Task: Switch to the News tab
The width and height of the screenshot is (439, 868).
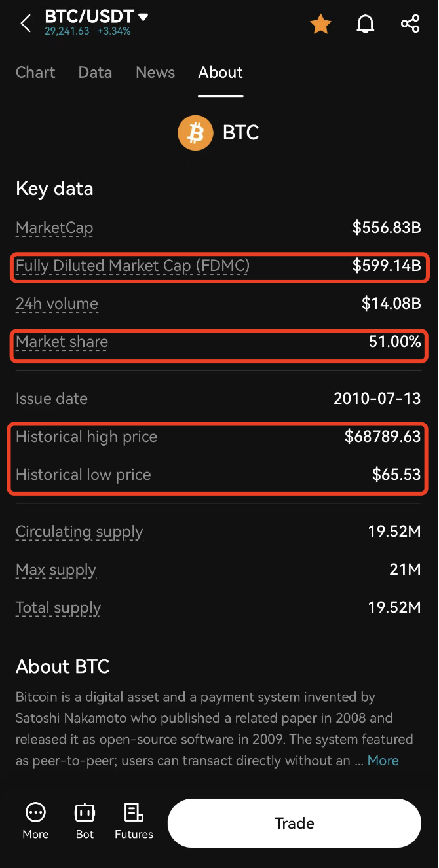Action: point(155,73)
